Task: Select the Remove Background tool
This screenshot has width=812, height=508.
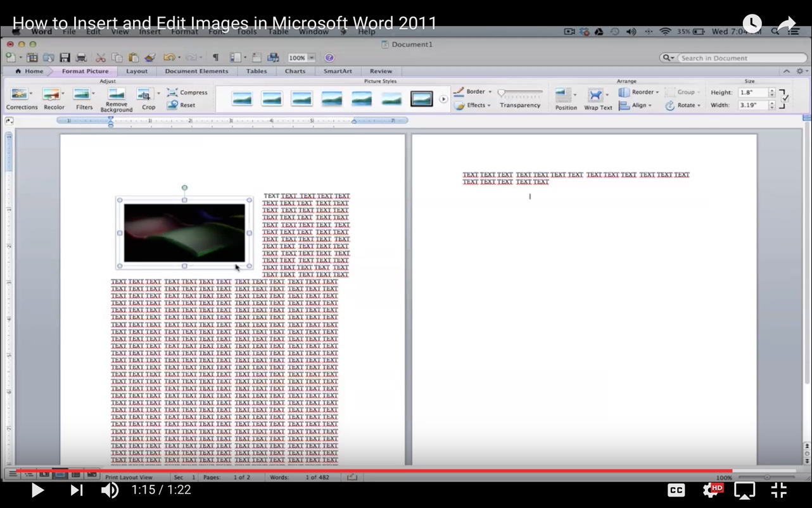Action: click(117, 100)
